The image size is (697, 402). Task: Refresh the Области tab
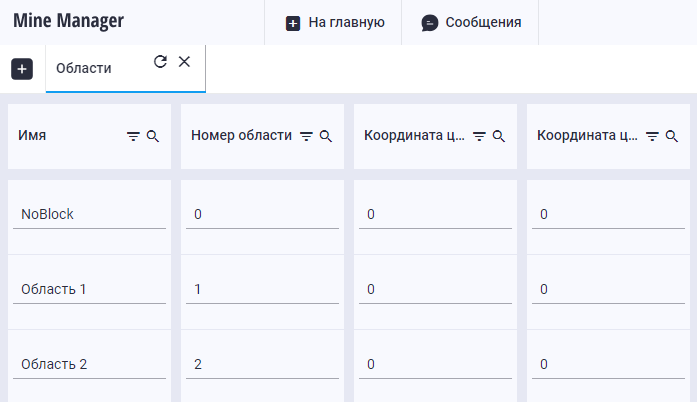pyautogui.click(x=160, y=62)
